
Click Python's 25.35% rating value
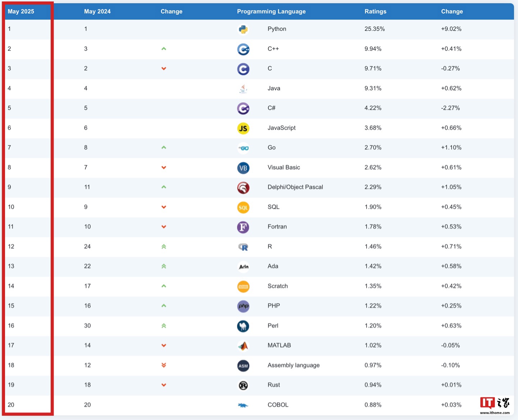click(374, 29)
